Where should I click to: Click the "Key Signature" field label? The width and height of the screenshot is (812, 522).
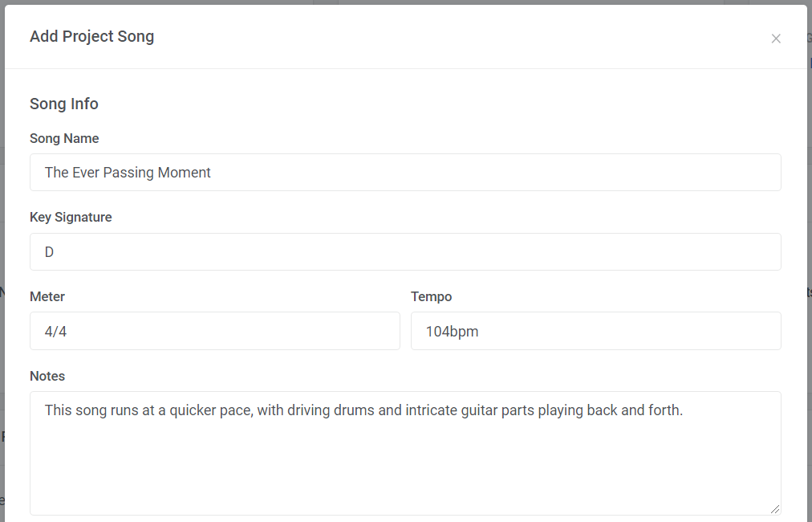71,217
